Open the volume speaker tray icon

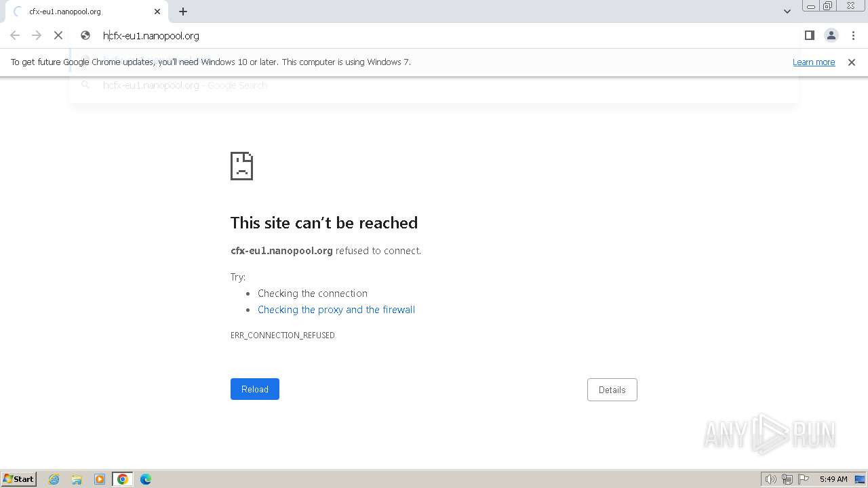point(771,479)
